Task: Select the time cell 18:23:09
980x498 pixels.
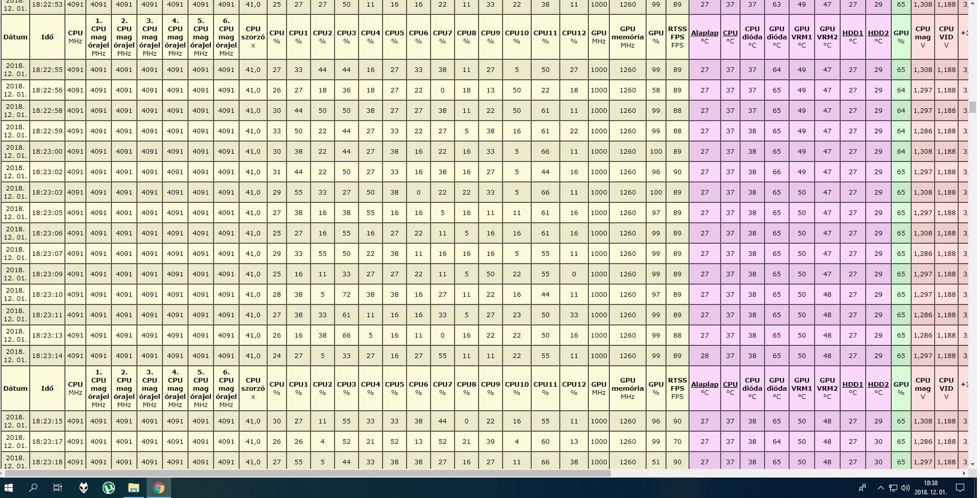Action: 47,274
